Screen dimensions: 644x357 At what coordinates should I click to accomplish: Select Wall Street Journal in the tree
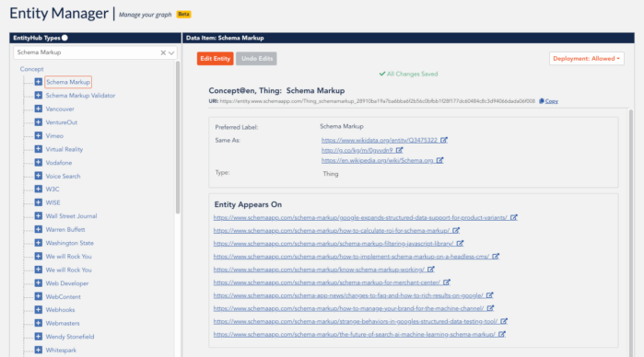tap(71, 216)
